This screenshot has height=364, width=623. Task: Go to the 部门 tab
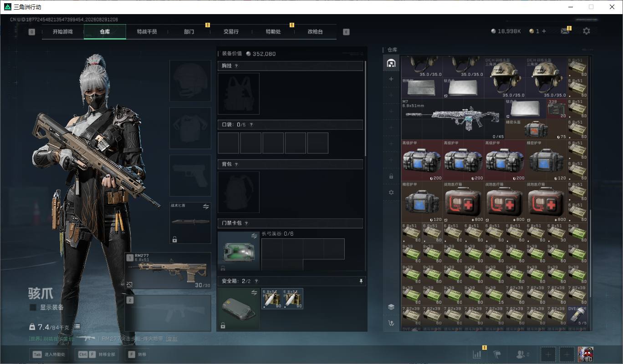189,32
